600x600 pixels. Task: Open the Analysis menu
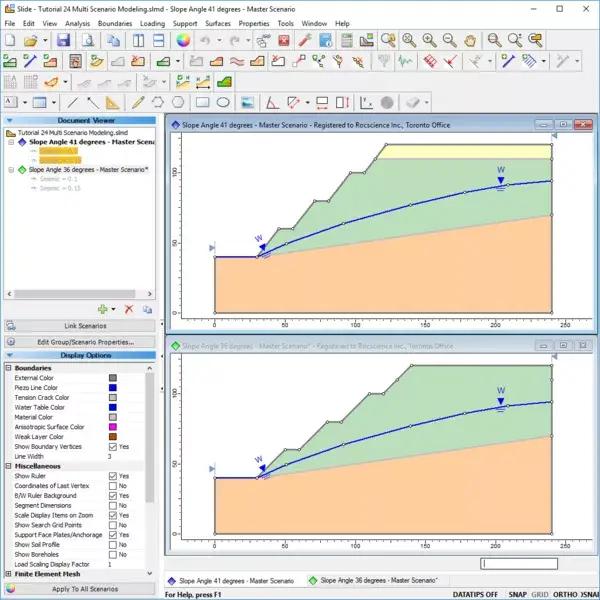77,23
